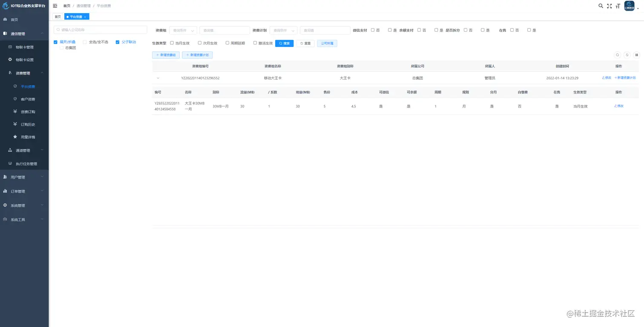
Task: Click the 新增资费计划 button below the filters
Action: (x=197, y=55)
